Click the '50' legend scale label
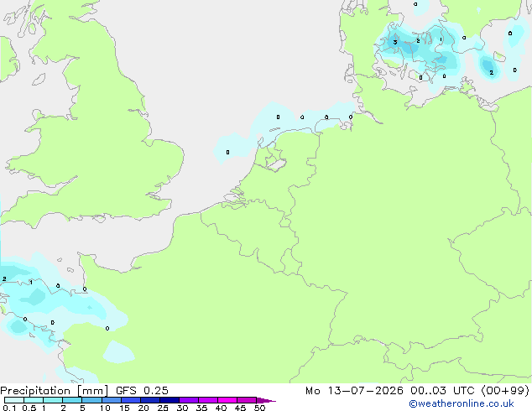 (259, 408)
